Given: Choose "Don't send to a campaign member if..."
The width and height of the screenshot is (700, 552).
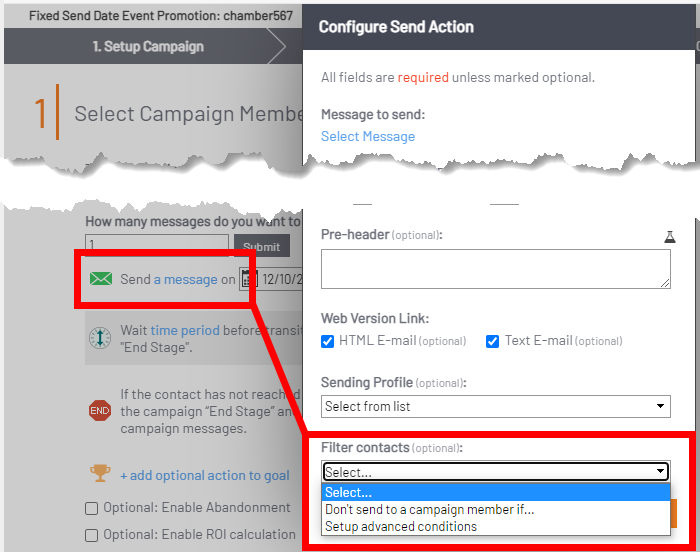Looking at the screenshot, I should (429, 509).
